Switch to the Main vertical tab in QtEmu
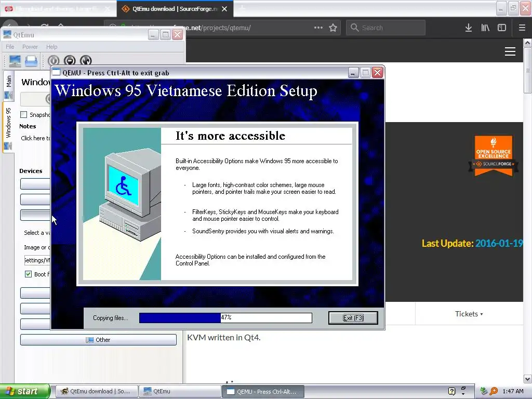This screenshot has width=532, height=399. (x=8, y=86)
